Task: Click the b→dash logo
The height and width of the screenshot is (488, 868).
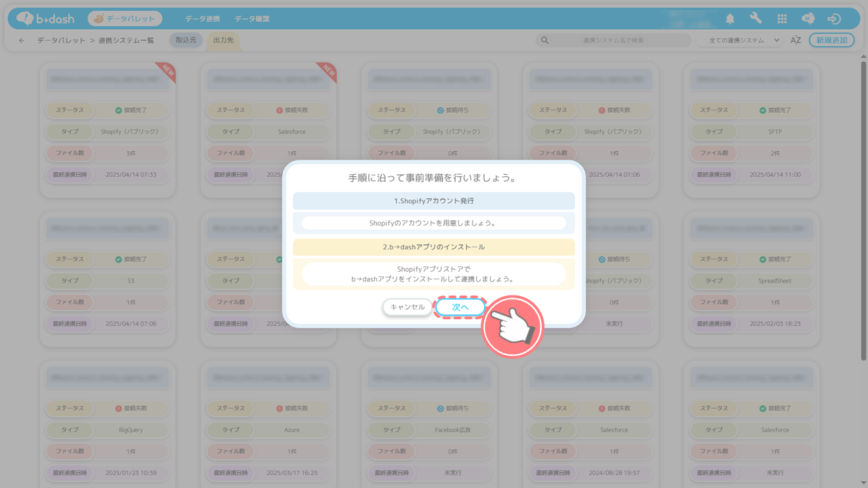Action: [45, 18]
